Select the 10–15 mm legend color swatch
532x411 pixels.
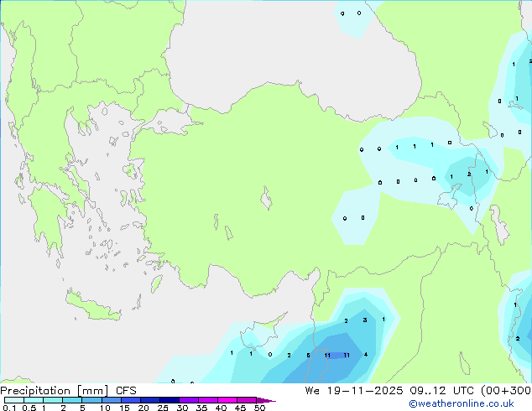pyautogui.click(x=111, y=400)
